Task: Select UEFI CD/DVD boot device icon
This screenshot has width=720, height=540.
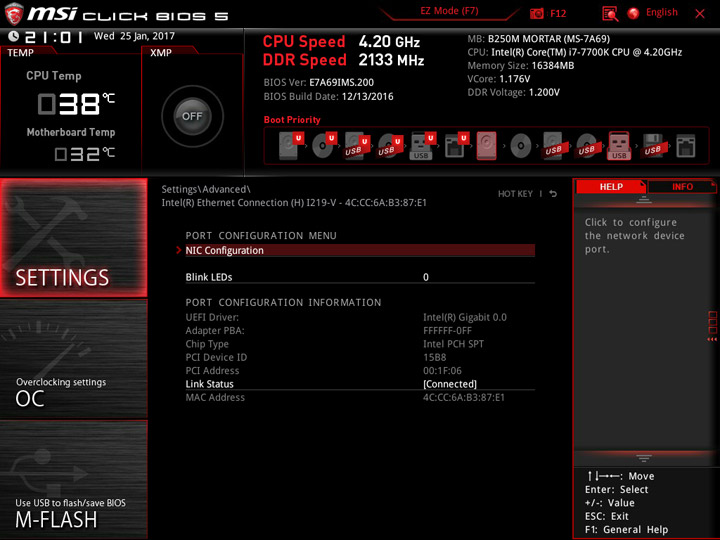Action: point(324,146)
